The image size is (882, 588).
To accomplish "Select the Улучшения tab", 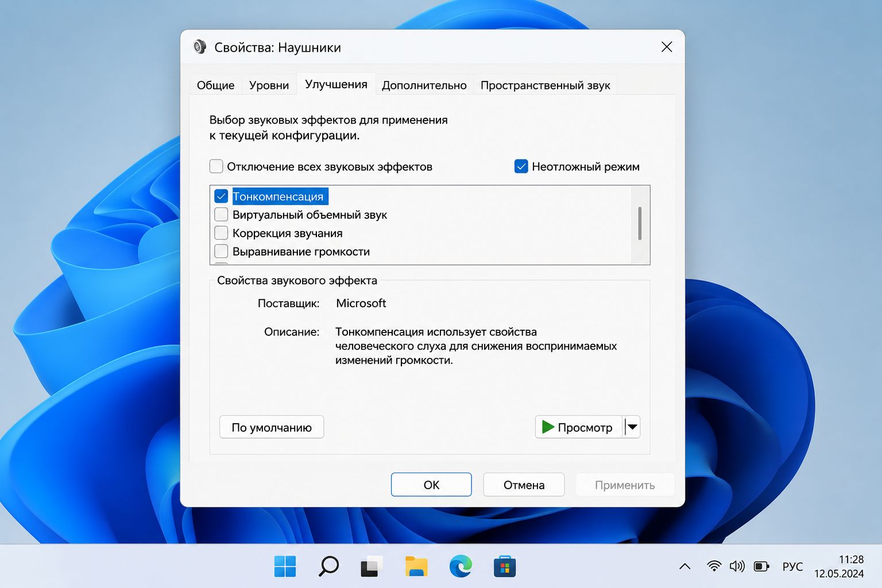I will (336, 84).
